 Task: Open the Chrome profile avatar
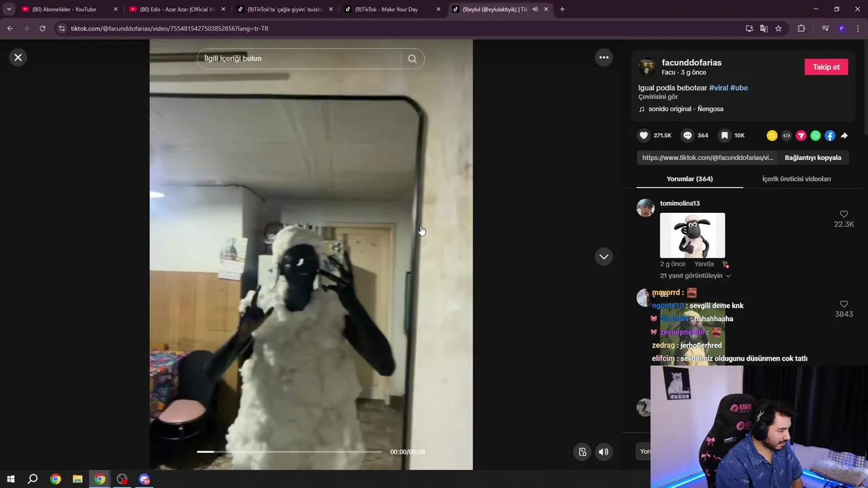[842, 28]
